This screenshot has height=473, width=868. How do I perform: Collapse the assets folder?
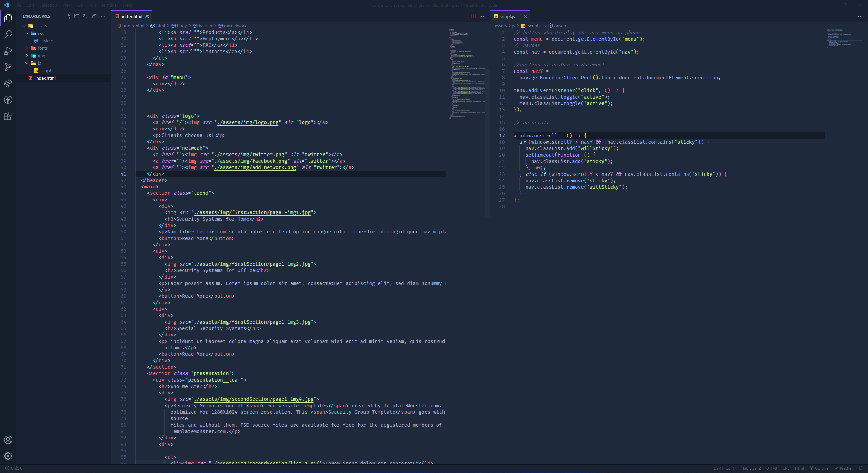pyautogui.click(x=41, y=26)
